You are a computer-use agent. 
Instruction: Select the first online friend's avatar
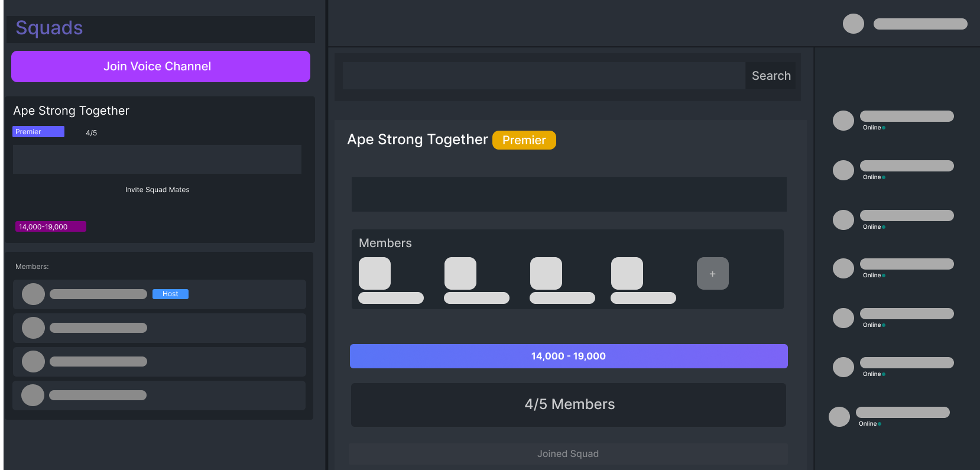[843, 121]
